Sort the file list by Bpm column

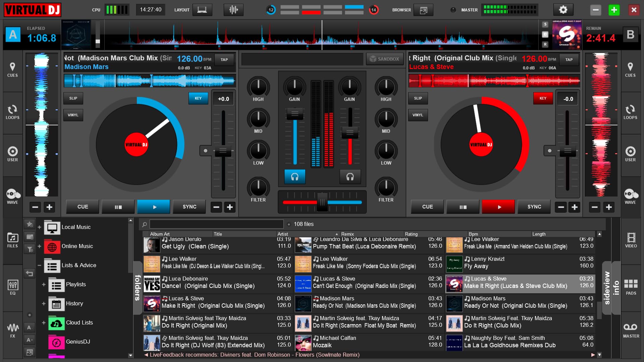click(473, 234)
